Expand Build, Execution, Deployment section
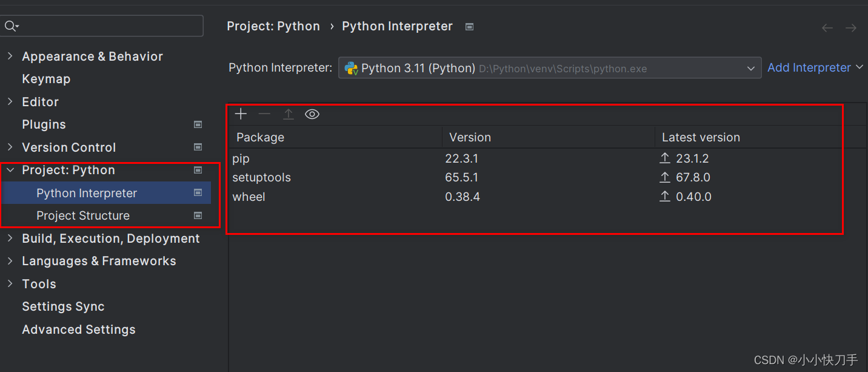The width and height of the screenshot is (868, 372). tap(10, 238)
